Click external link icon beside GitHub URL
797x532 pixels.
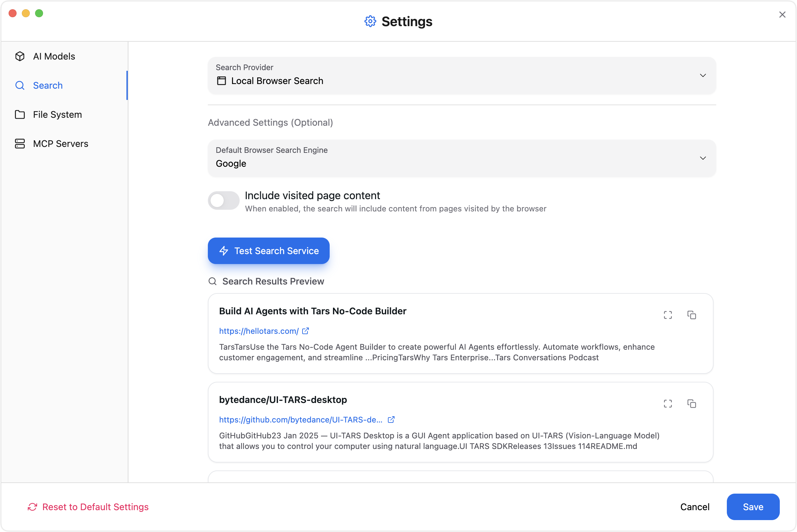point(391,420)
